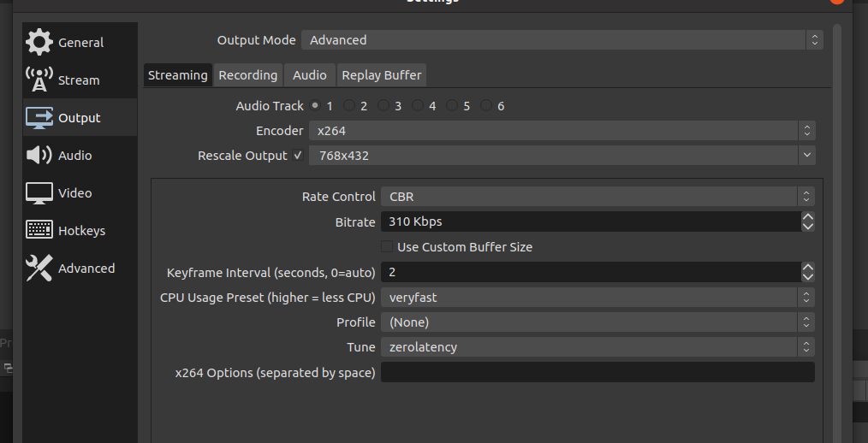The height and width of the screenshot is (443, 868).
Task: Select audio track 1 radio button
Action: click(x=315, y=105)
